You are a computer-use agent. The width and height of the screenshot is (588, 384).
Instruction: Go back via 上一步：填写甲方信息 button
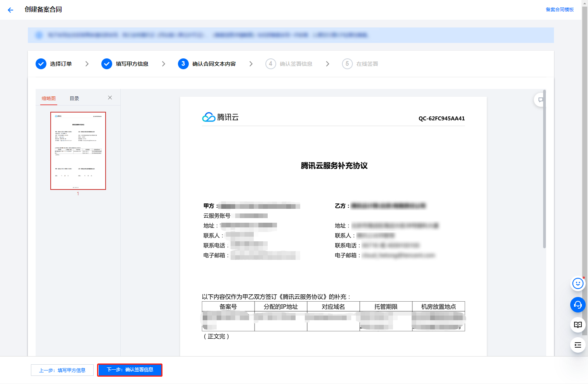tap(62, 370)
